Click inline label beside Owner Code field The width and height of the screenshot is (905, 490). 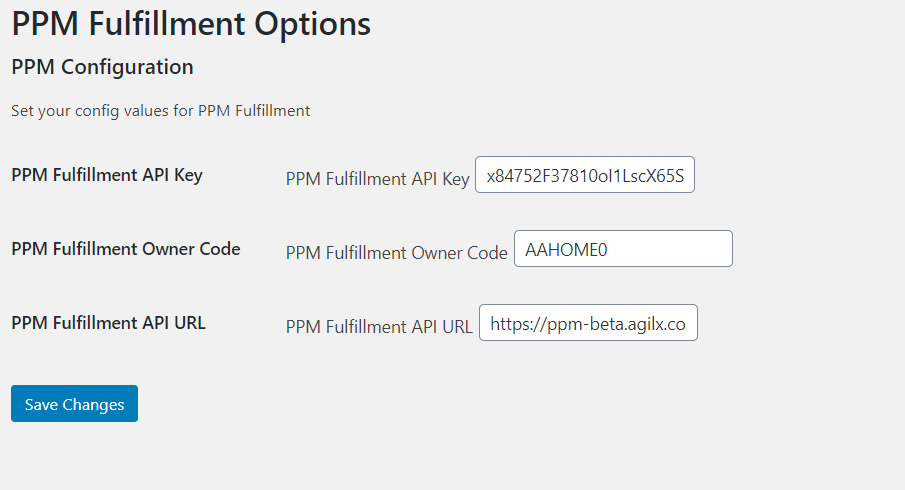click(x=397, y=253)
